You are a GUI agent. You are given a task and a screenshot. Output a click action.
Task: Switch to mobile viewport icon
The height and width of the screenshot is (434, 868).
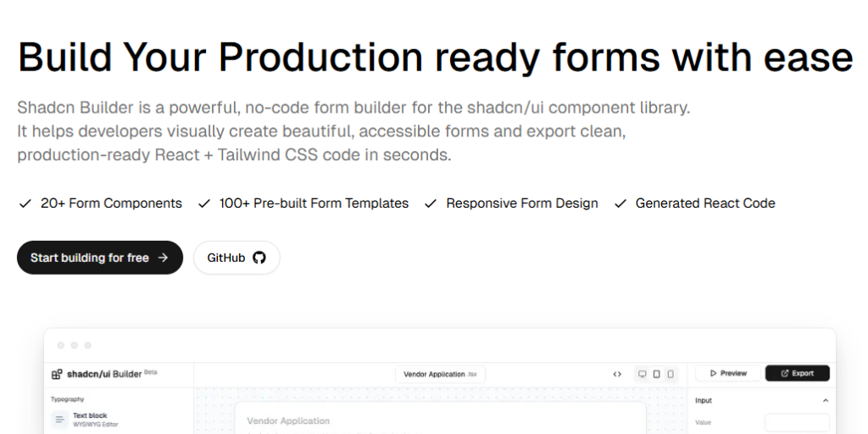click(670, 374)
